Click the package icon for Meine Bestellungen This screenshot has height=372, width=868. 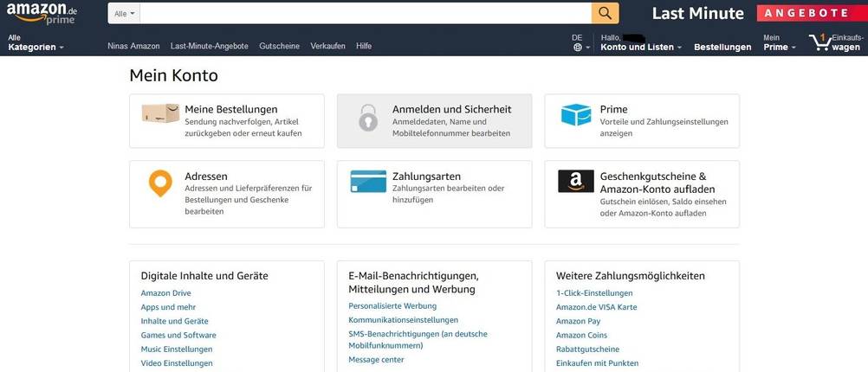tap(161, 113)
